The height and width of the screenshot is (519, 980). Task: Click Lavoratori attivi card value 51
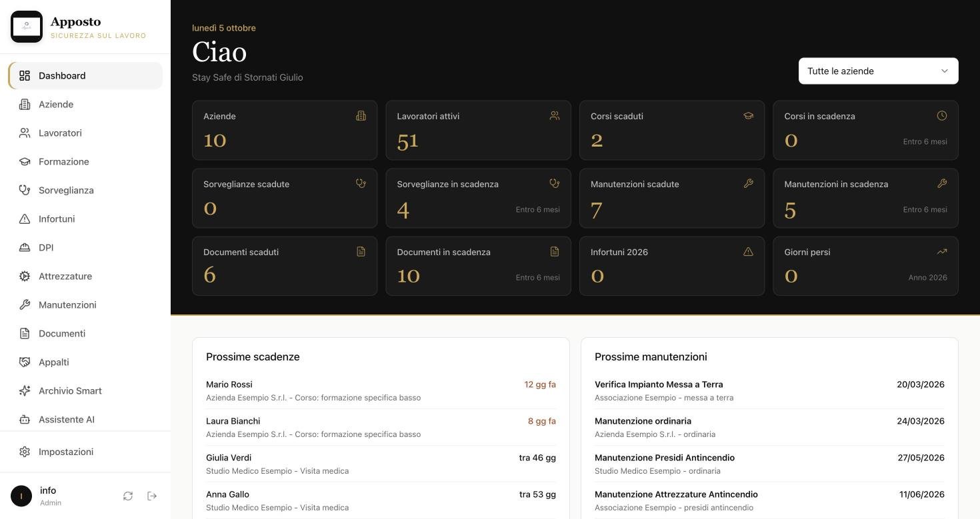pos(407,141)
